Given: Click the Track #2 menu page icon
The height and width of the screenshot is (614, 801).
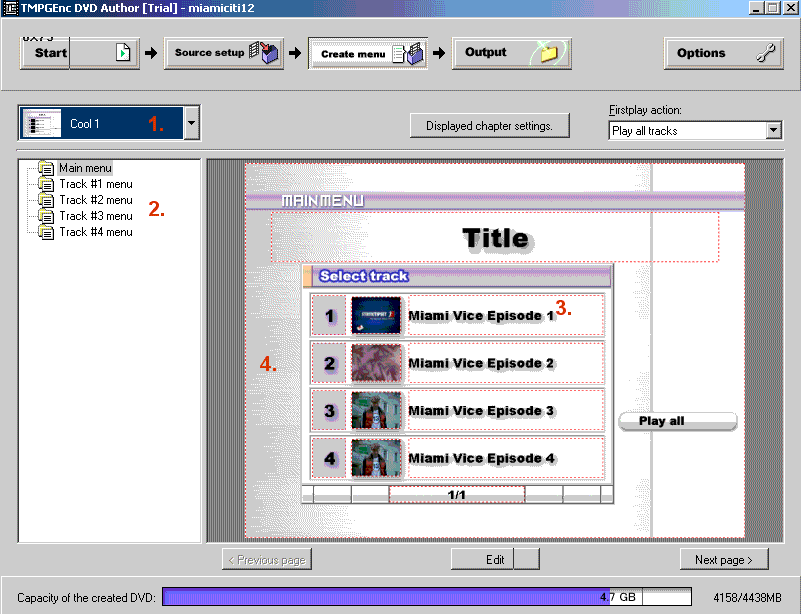Looking at the screenshot, I should pyautogui.click(x=46, y=200).
